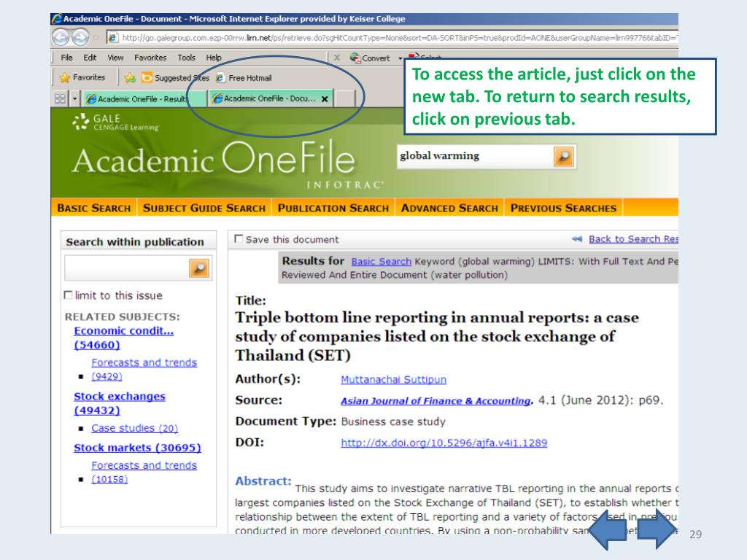The width and height of the screenshot is (747, 560).
Task: Click the article title text Triple bottom line
Action: 437,336
